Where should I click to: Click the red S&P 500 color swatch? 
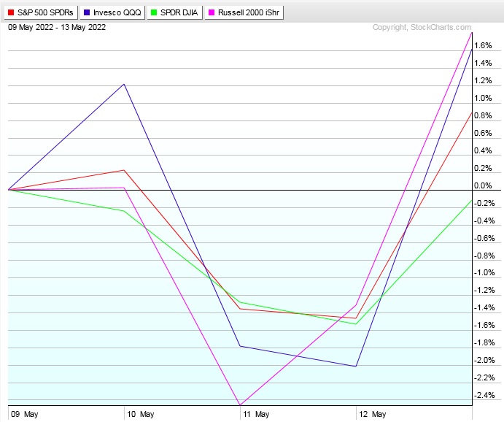point(11,12)
